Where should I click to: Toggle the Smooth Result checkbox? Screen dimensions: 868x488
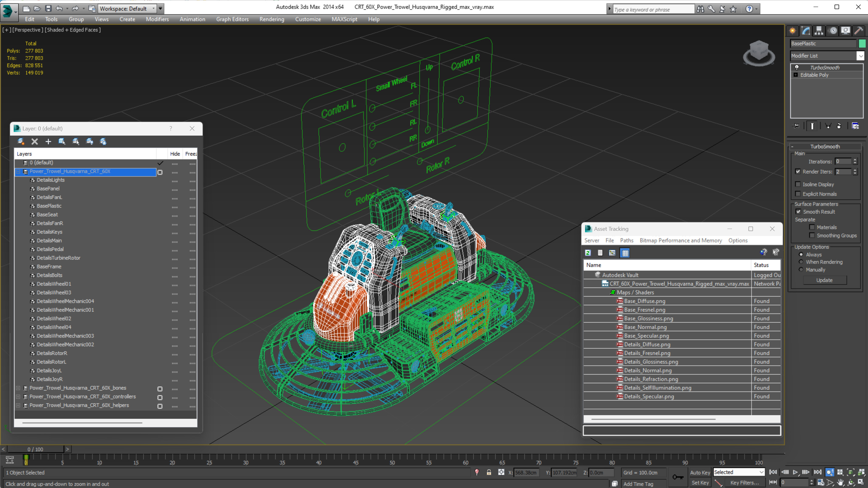(x=798, y=212)
